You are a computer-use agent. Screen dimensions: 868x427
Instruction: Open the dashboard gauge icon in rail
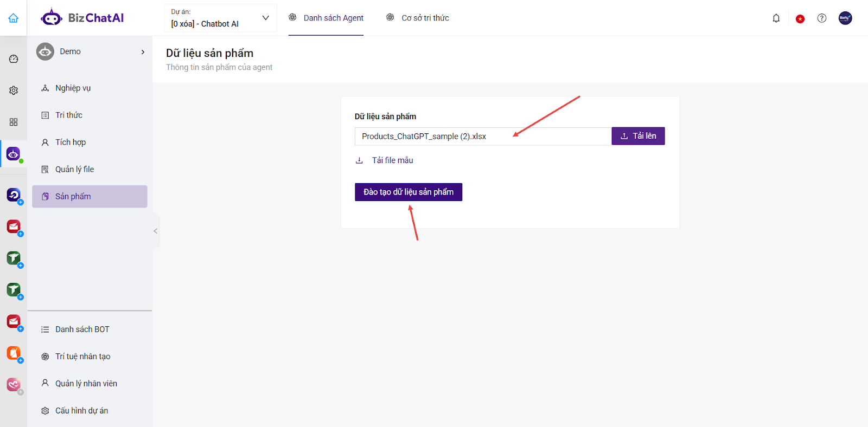click(14, 59)
